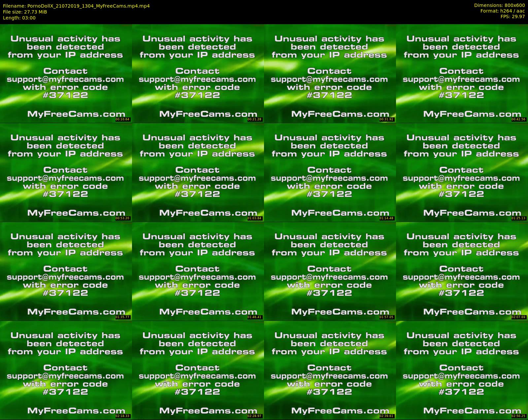This screenshot has width=528, height=420.
Task: Click the 'Length: 03:00' text
Action: [x=19, y=18]
